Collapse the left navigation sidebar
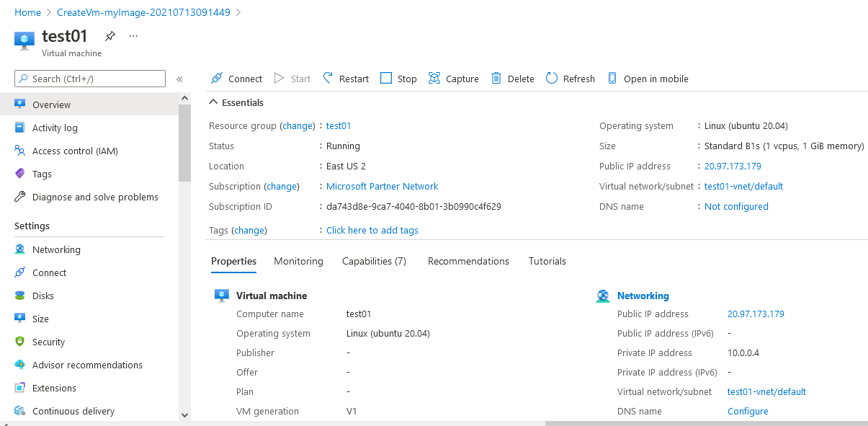This screenshot has height=426, width=868. pyautogui.click(x=179, y=80)
